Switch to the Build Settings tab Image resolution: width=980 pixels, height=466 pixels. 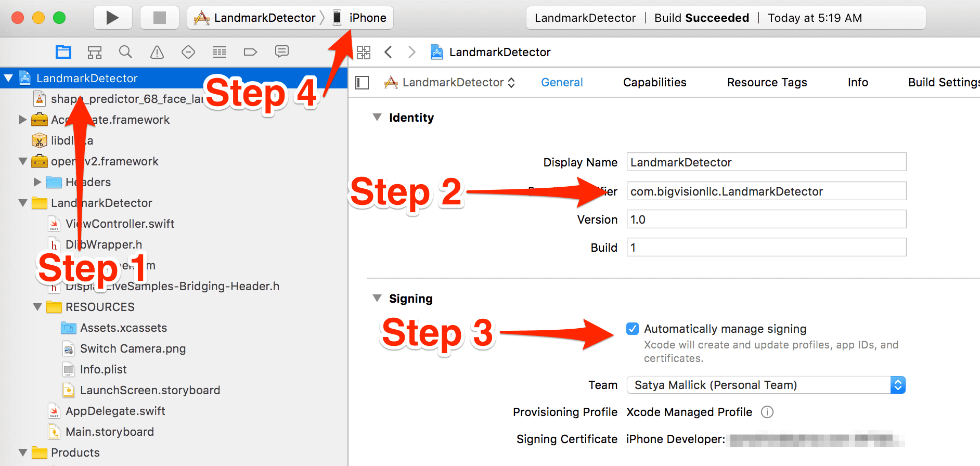944,82
